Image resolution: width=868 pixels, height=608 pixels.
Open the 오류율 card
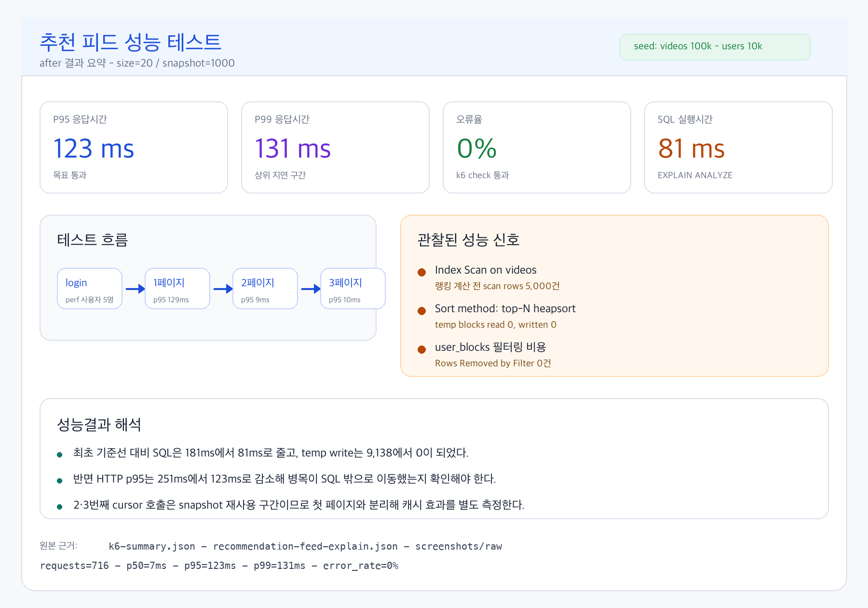tap(537, 147)
